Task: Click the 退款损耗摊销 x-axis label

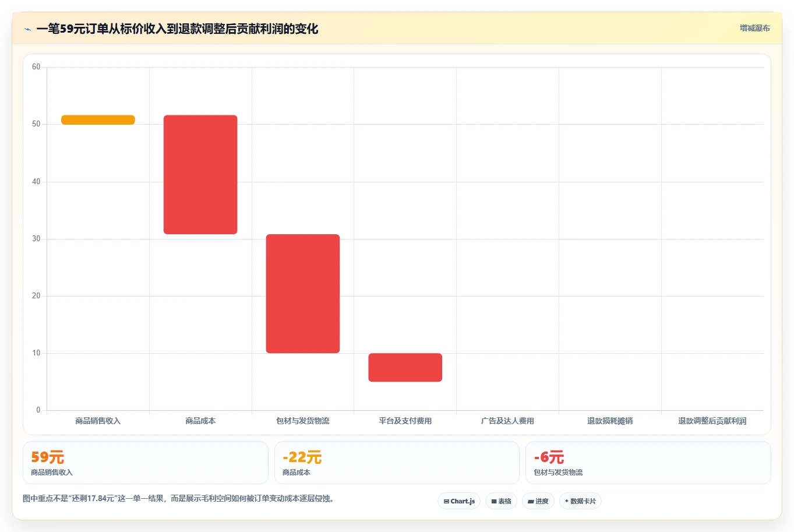Action: pyautogui.click(x=610, y=421)
